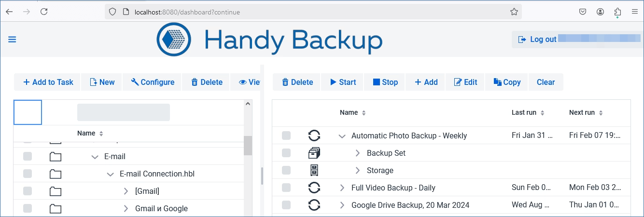
Task: Click Log out button
Action: coord(538,40)
